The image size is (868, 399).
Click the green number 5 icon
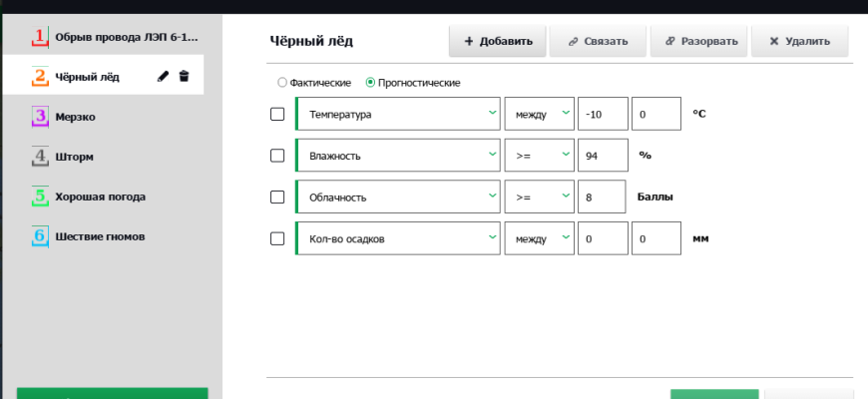click(x=40, y=197)
